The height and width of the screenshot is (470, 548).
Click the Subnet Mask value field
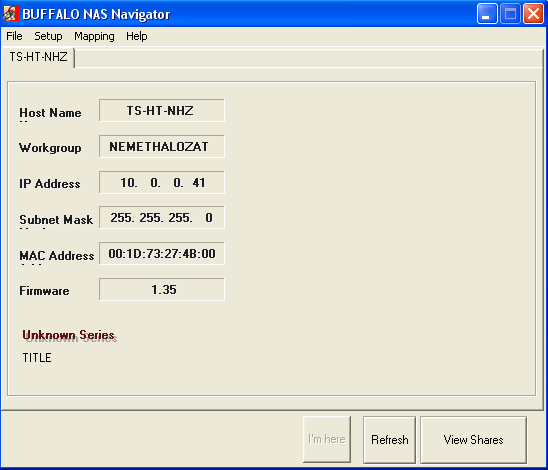161,218
